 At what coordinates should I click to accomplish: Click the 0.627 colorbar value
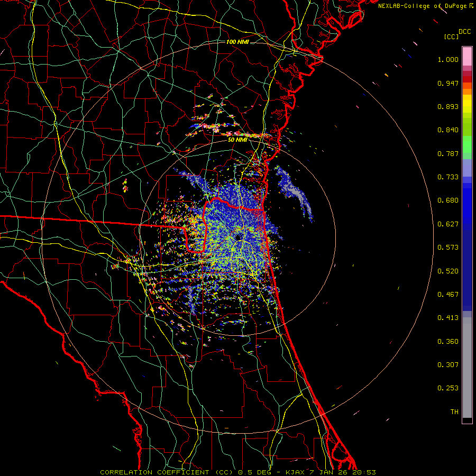pyautogui.click(x=448, y=224)
